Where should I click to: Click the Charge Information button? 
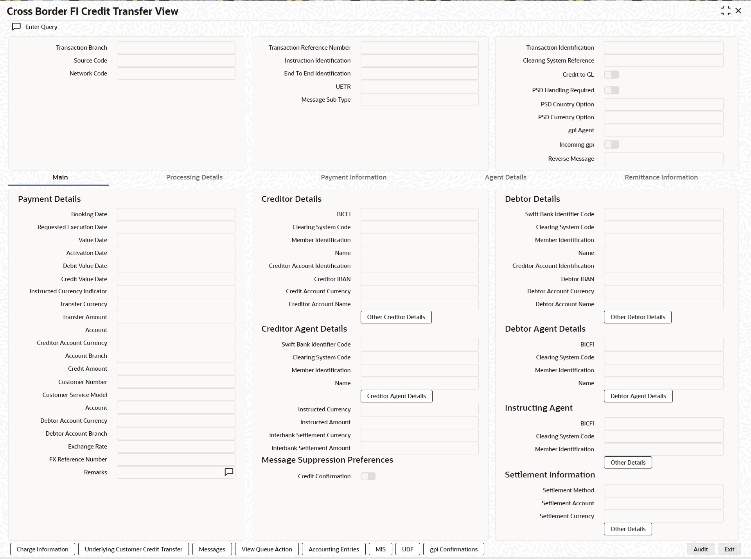42,549
